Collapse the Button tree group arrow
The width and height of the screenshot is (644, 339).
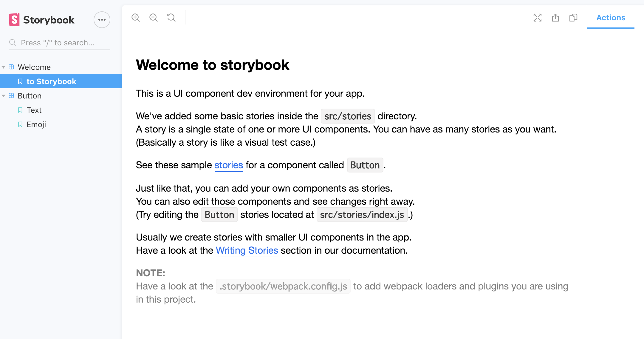[4, 96]
